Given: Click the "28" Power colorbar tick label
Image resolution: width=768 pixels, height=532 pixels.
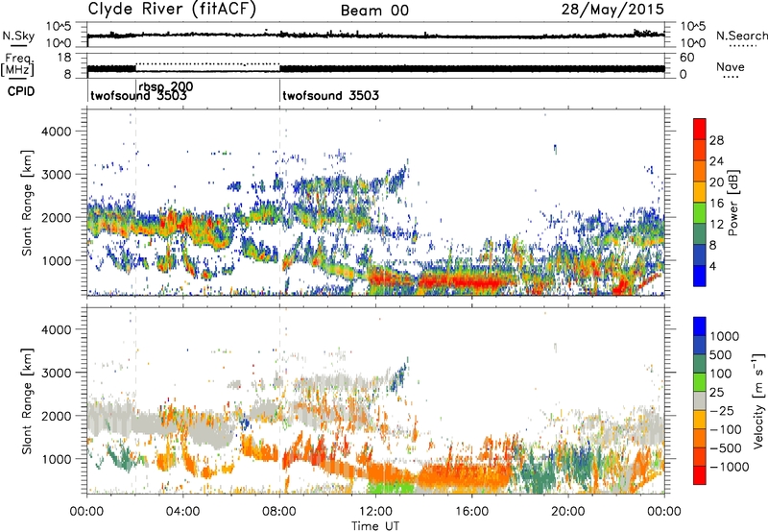Looking at the screenshot, I should [x=716, y=140].
